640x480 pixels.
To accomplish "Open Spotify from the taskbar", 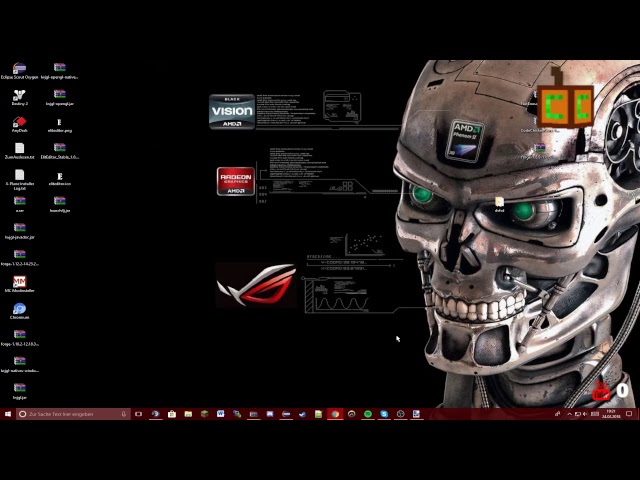I will (x=368, y=414).
